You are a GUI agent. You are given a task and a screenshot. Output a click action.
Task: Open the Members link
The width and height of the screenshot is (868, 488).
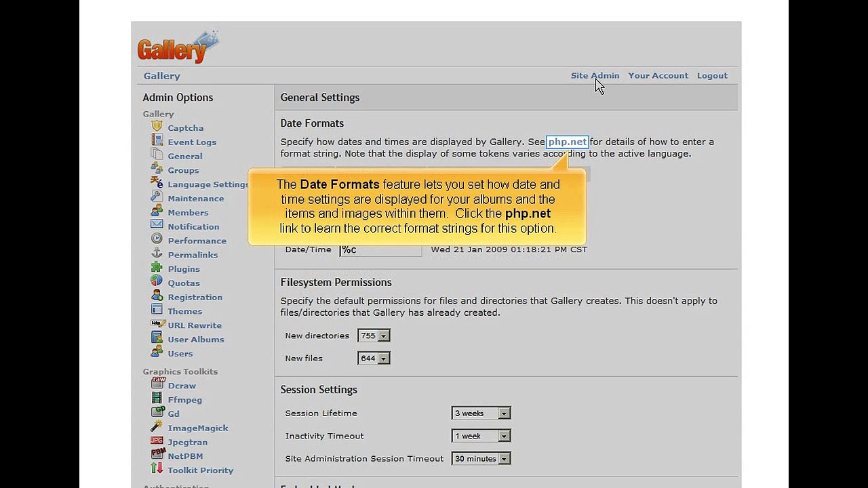(x=189, y=213)
